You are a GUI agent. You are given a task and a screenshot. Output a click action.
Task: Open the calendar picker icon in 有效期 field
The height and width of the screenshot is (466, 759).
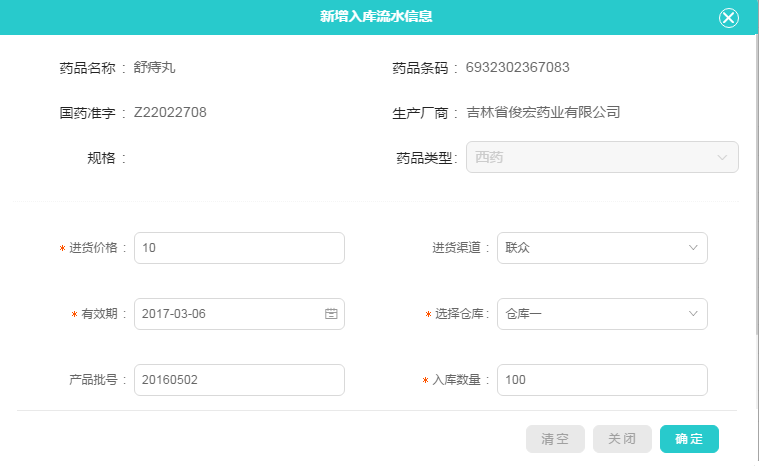[331, 314]
